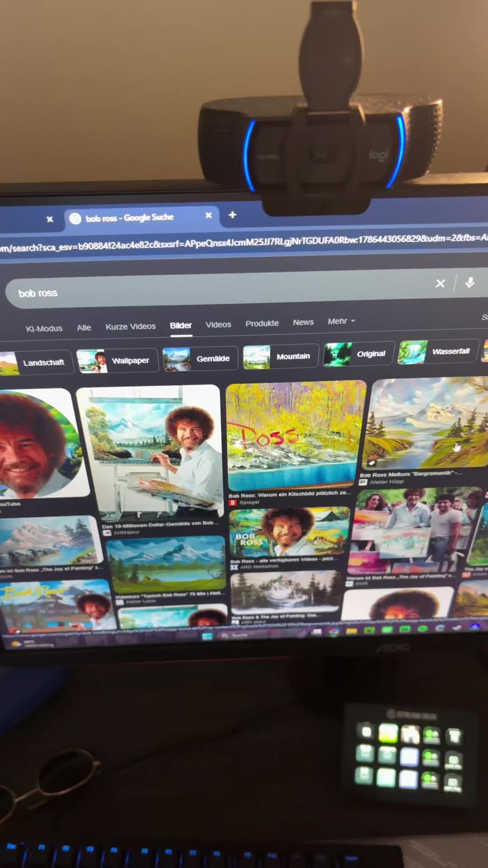Select the Bilder tab
Image resolution: width=488 pixels, height=868 pixels.
(181, 325)
